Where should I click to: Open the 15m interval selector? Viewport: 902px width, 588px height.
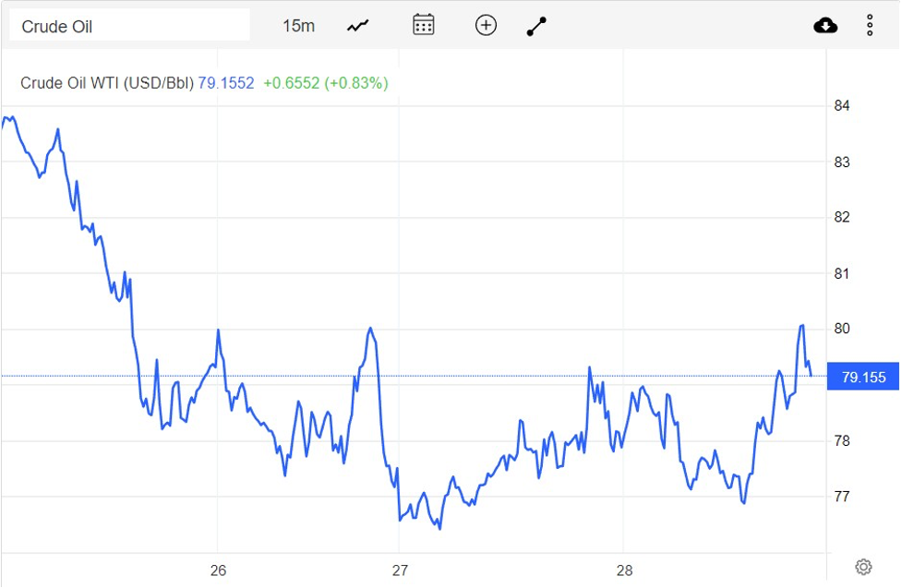point(298,26)
